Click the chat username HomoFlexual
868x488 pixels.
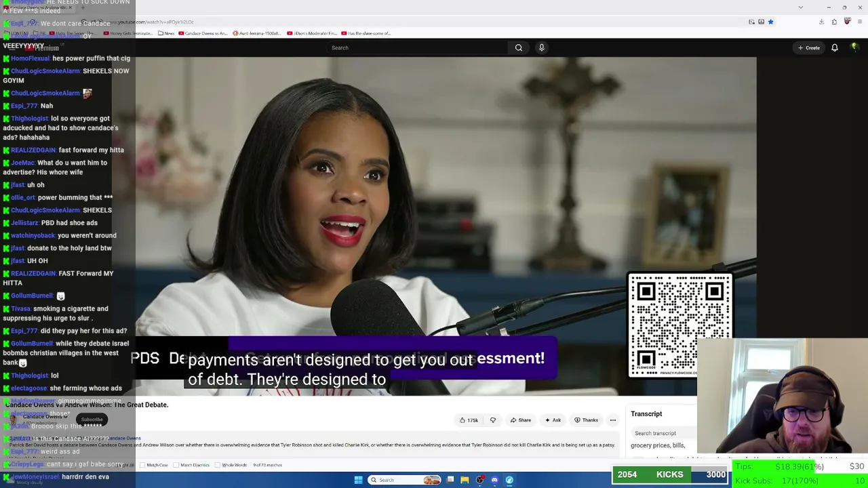coord(31,58)
